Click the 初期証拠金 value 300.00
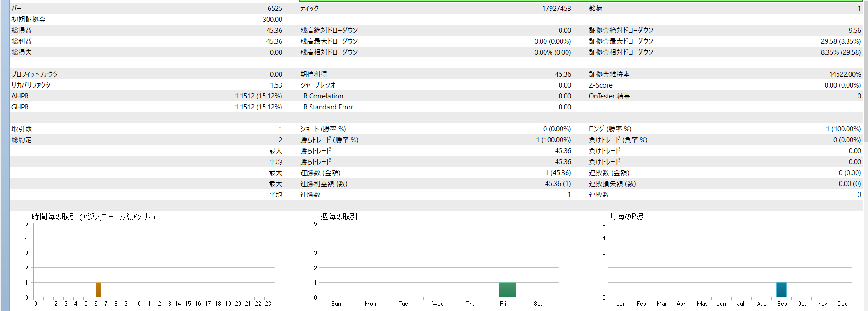This screenshot has height=311, width=868. point(272,20)
